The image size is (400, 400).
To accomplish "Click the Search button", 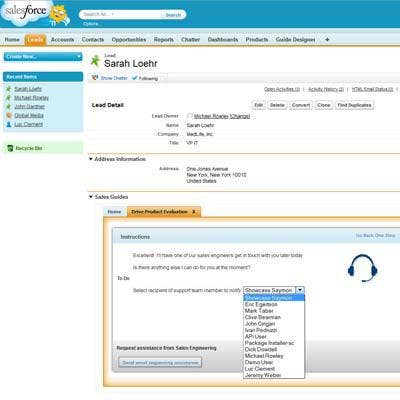I will (173, 15).
